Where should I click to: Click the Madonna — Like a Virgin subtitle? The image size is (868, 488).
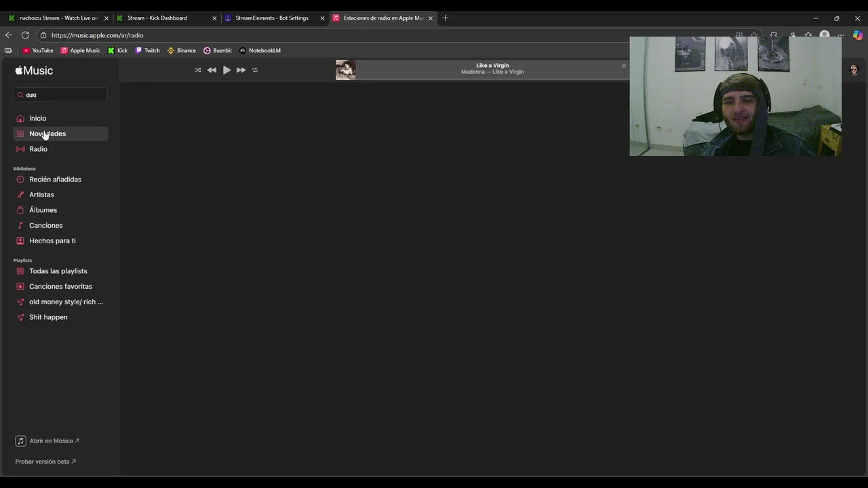click(492, 72)
